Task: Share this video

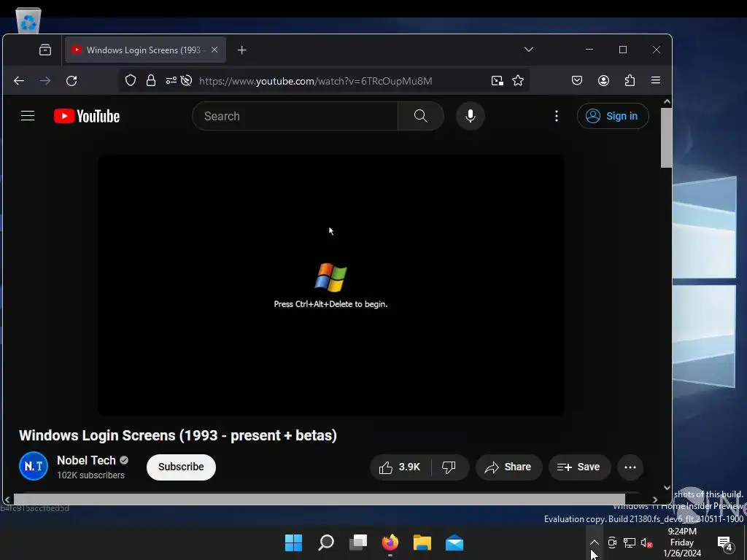Action: [508, 467]
